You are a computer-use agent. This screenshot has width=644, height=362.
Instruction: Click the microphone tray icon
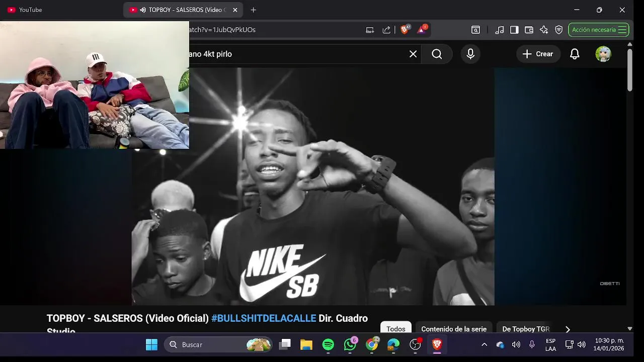[x=532, y=344]
